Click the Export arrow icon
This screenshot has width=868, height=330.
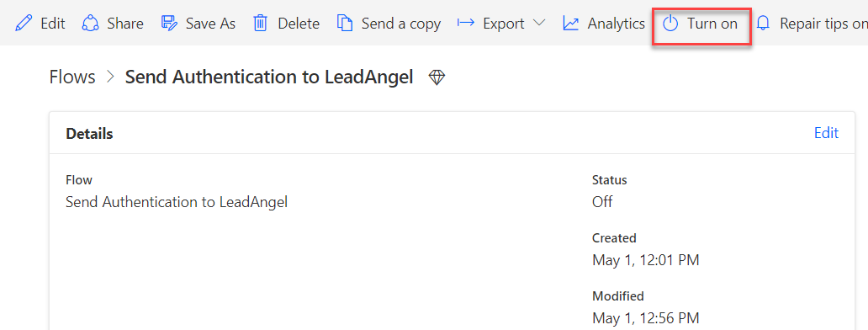466,24
